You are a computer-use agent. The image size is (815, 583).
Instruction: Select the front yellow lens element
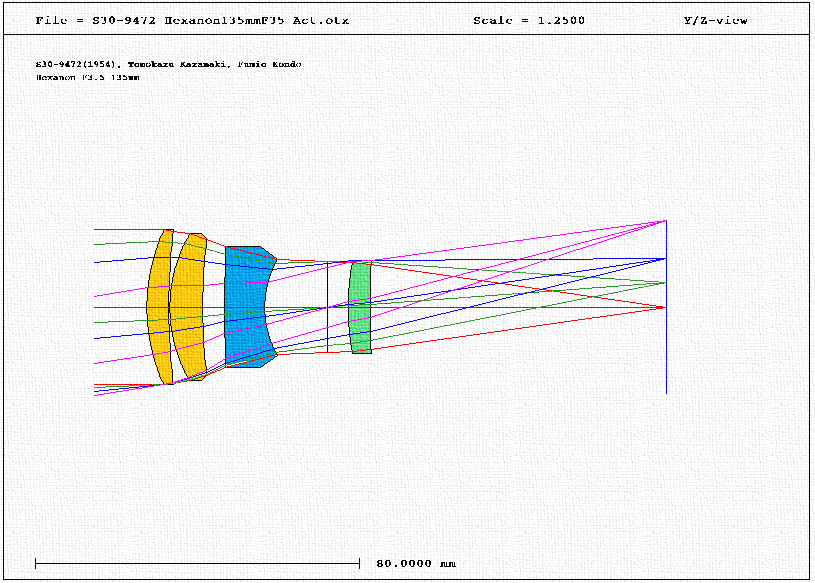[160, 307]
